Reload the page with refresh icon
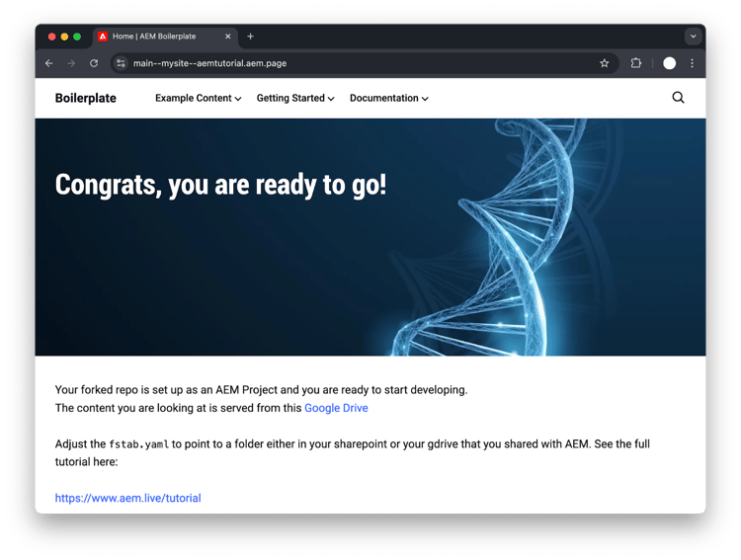The image size is (741, 560). 94,63
